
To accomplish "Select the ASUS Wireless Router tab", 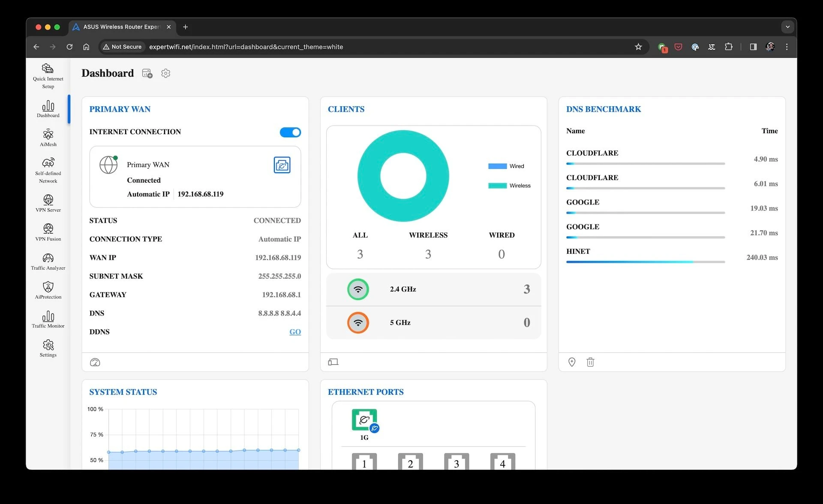I will [122, 27].
